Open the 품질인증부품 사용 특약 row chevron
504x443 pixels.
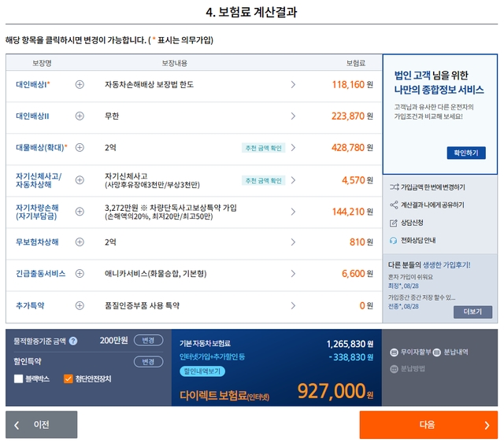point(293,305)
